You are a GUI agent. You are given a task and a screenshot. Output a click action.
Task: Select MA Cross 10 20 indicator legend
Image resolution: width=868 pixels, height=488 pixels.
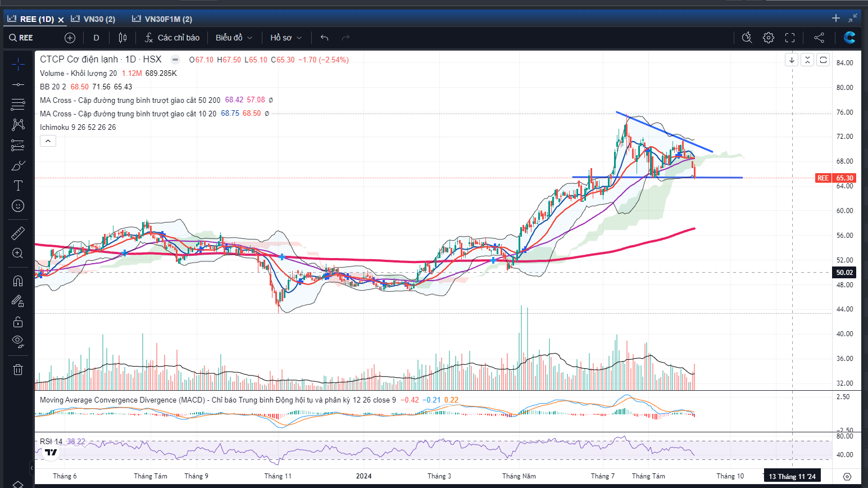click(128, 114)
